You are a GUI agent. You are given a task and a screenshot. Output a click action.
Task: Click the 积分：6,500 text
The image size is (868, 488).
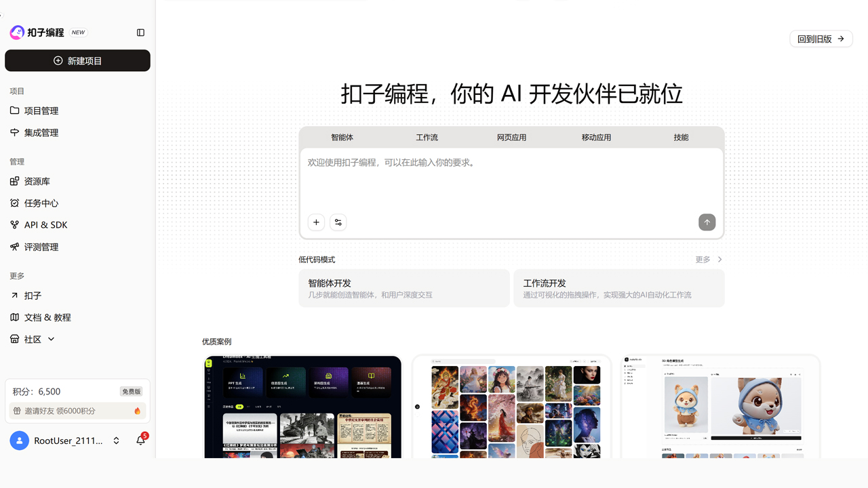pyautogui.click(x=37, y=392)
